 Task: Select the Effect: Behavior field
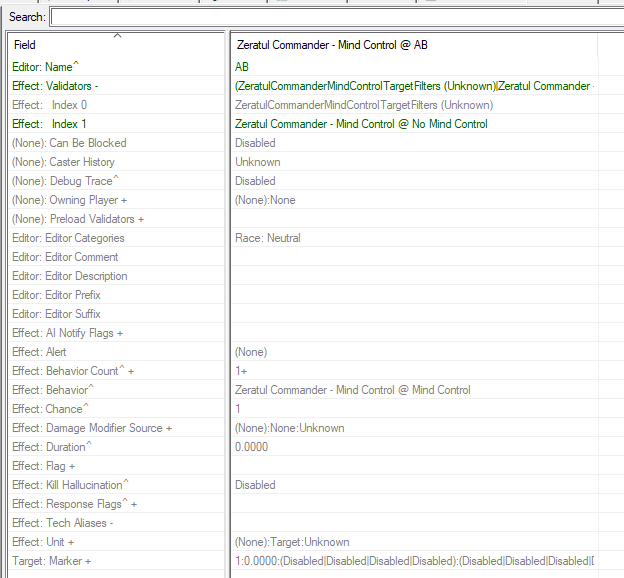(x=116, y=390)
